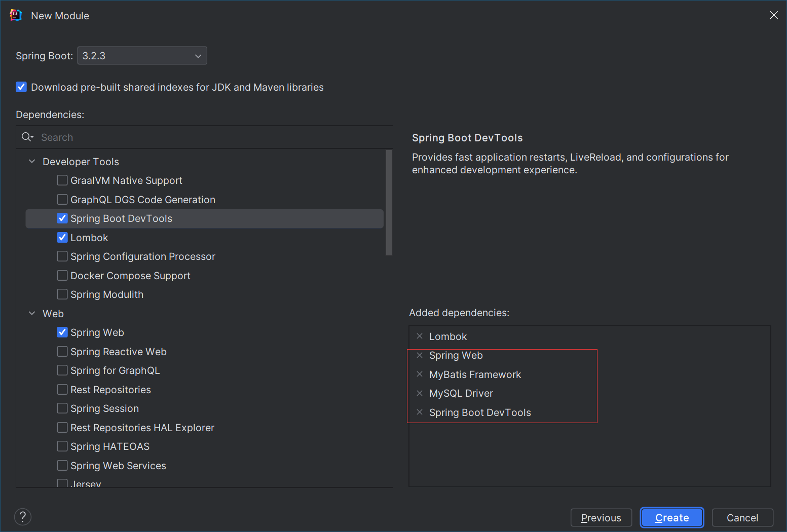Open the help question mark icon
The width and height of the screenshot is (787, 532).
(23, 517)
